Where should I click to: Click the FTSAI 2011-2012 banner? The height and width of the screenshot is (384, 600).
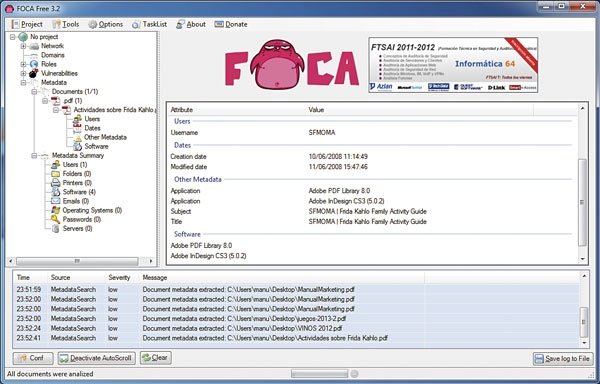pyautogui.click(x=453, y=65)
